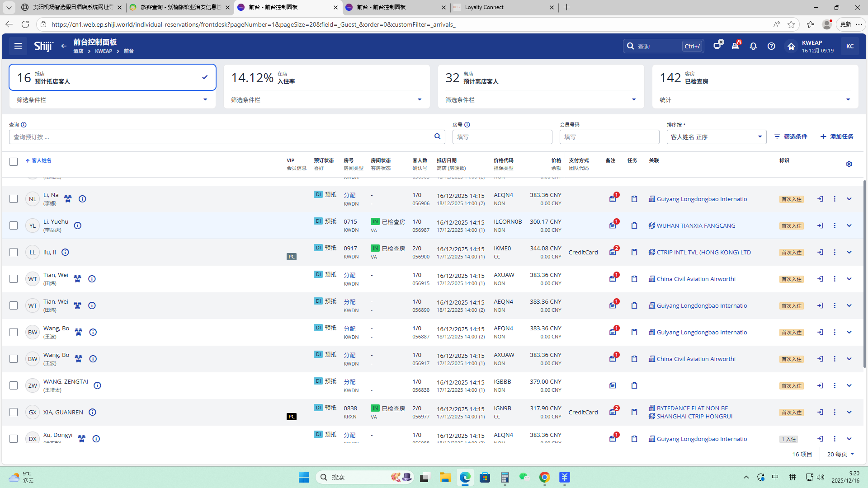The height and width of the screenshot is (488, 868).
Task: Open the WUHAN TIANXIA FANGCANG link
Action: 696,225
